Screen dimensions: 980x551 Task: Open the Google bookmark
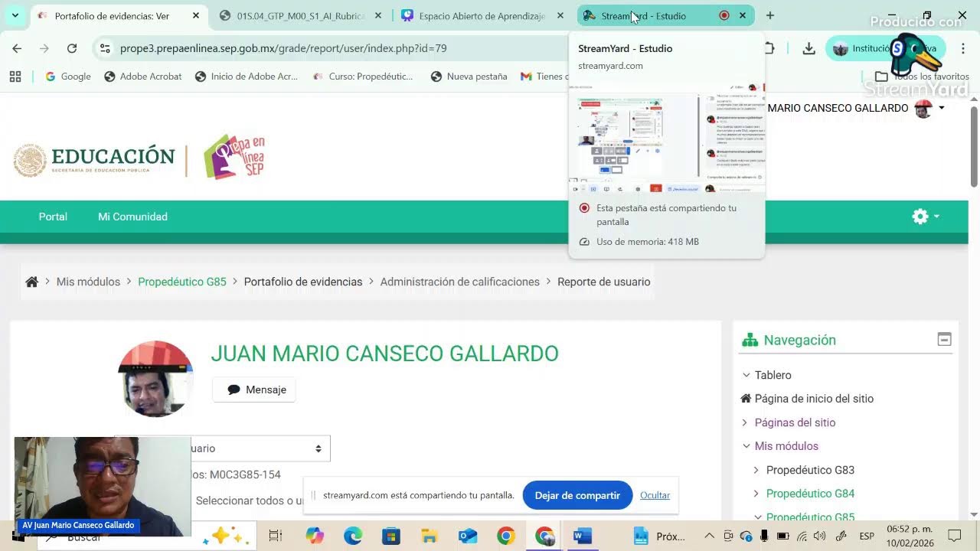click(x=67, y=77)
